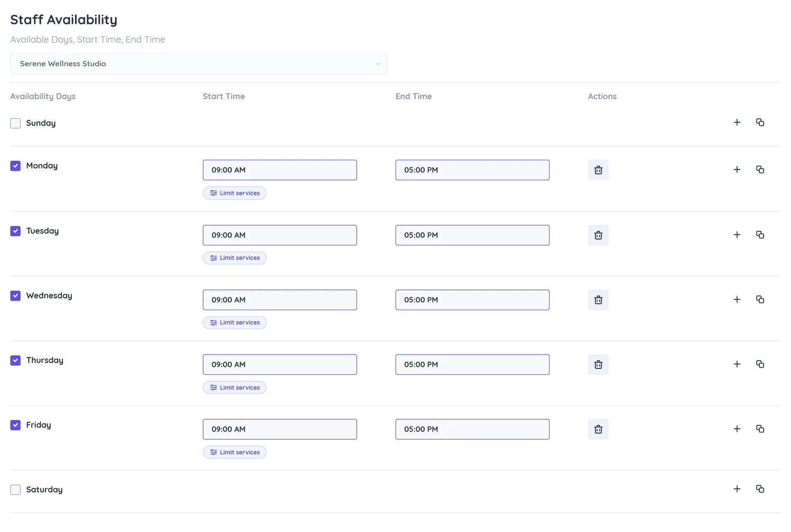Open Monday's 09:00 AM start time picker
This screenshot has height=532, width=791.
pyautogui.click(x=280, y=170)
